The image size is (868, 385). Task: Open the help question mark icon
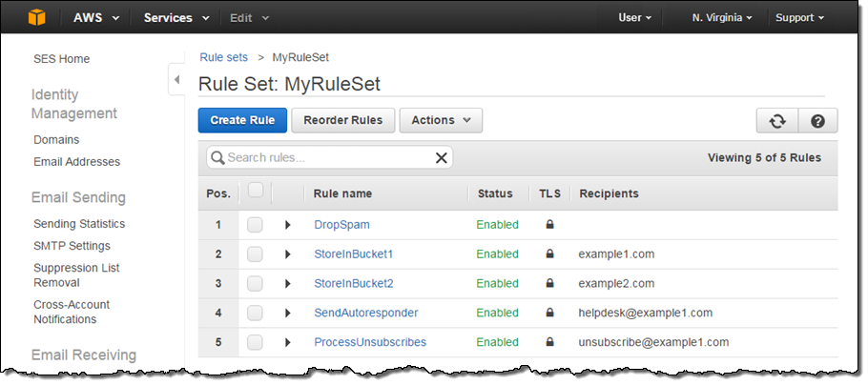[x=817, y=121]
